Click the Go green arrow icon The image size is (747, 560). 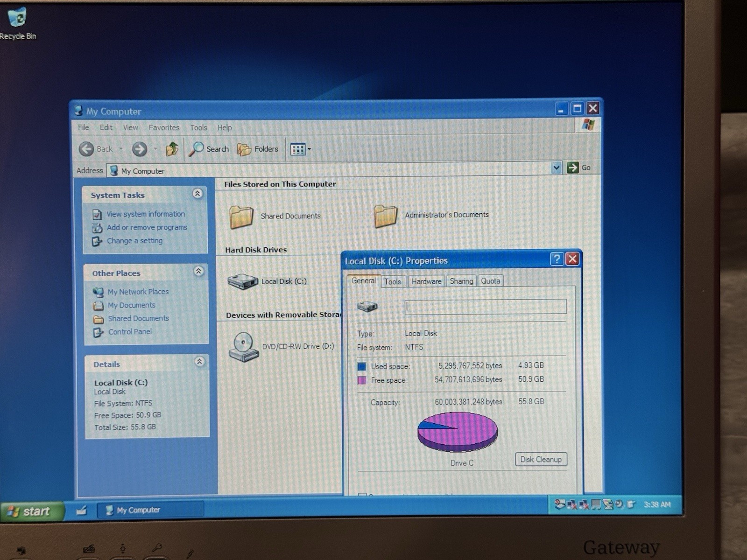pyautogui.click(x=572, y=168)
